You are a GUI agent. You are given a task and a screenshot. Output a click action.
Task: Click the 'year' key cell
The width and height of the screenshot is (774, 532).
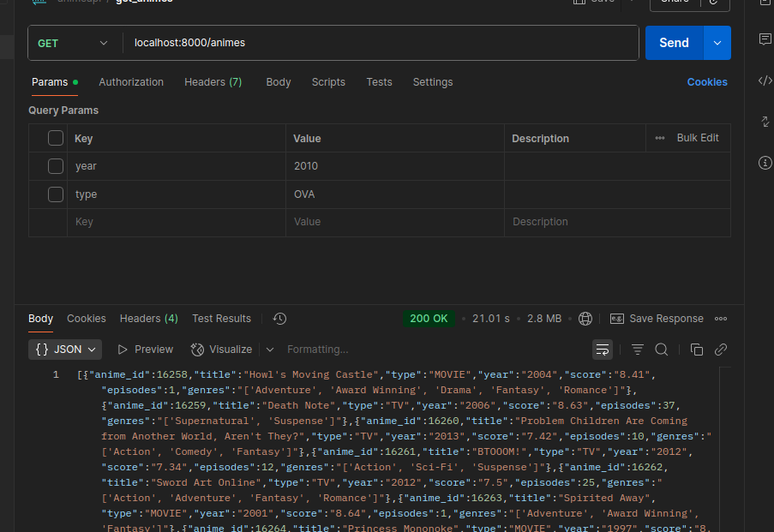177,166
